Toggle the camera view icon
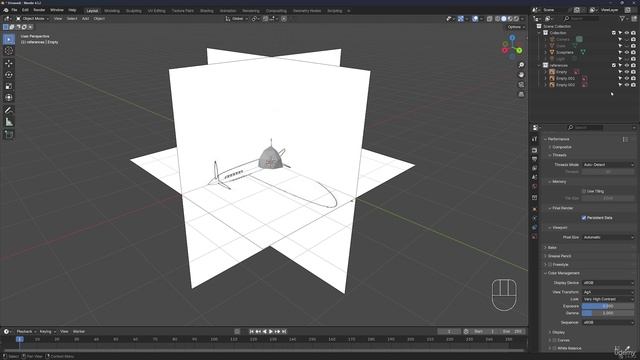640x360 pixels. 521,84
